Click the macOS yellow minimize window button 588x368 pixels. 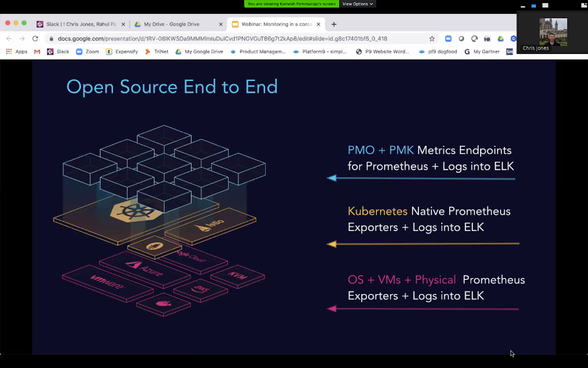[x=16, y=23]
